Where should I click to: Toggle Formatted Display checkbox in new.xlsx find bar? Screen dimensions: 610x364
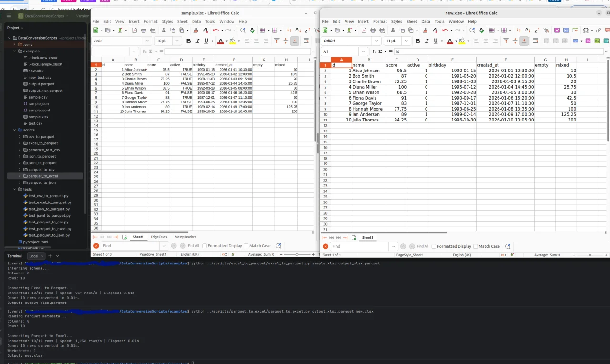tap(434, 246)
